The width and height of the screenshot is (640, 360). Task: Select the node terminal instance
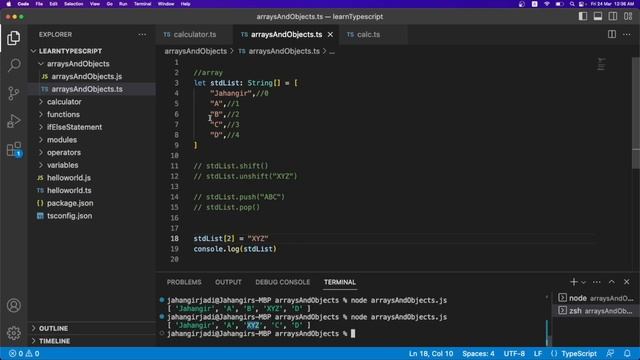[596, 298]
